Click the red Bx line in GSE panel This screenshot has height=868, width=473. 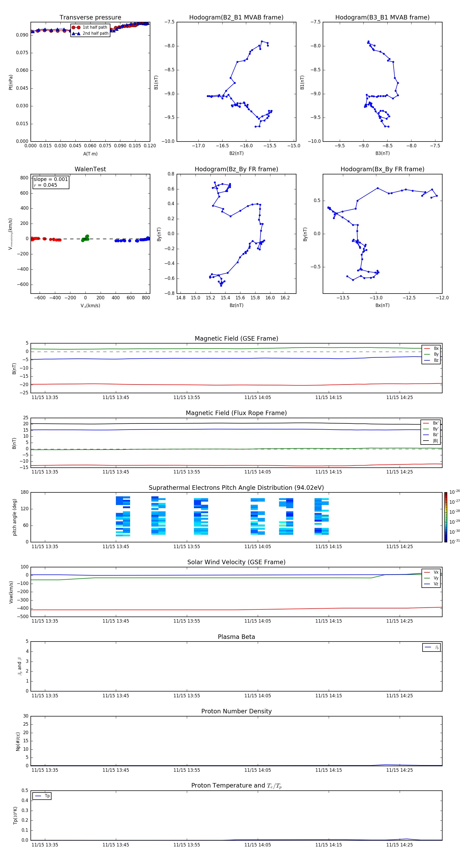(236, 385)
